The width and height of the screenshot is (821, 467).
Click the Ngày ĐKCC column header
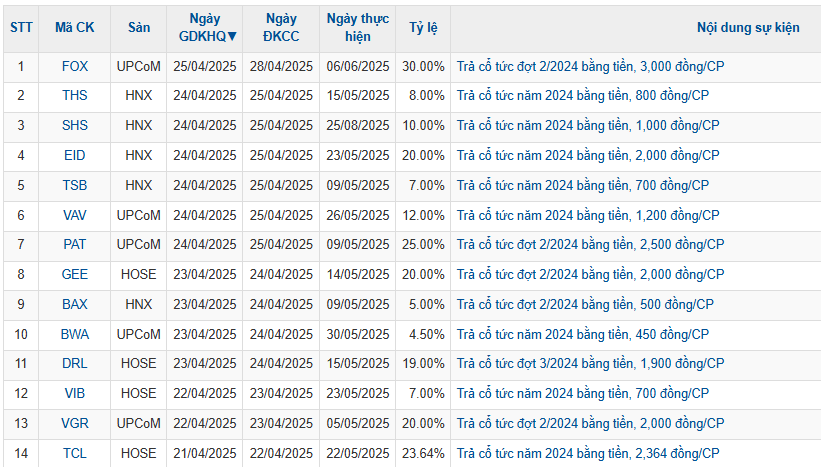click(281, 28)
